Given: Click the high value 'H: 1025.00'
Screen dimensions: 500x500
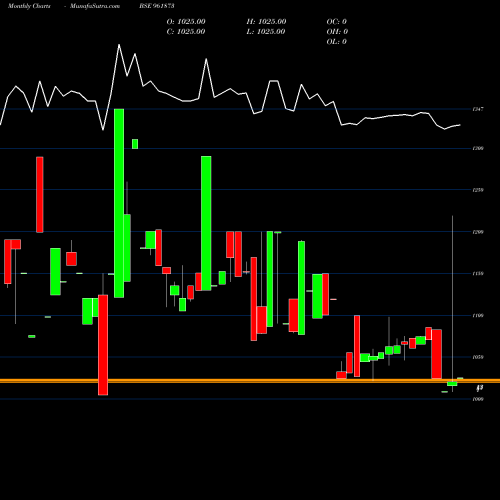Looking at the screenshot, I should coord(266,22).
